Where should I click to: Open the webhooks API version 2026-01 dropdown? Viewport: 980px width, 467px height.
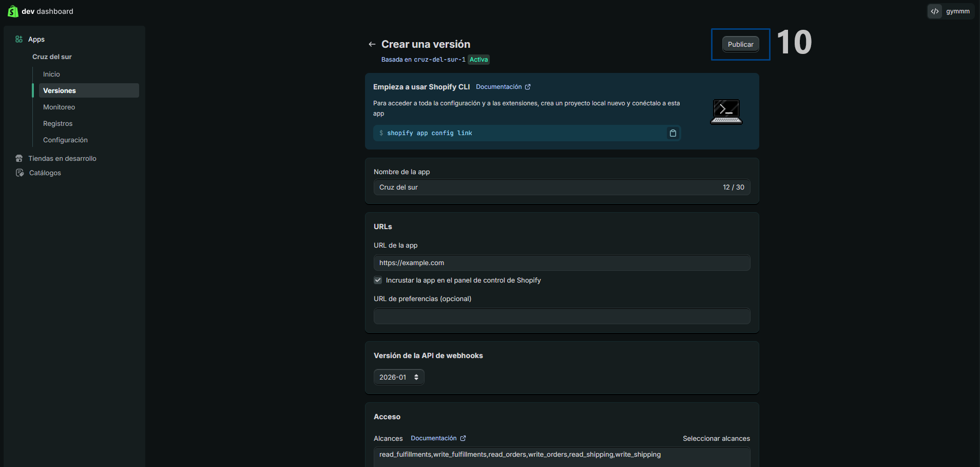(x=399, y=377)
